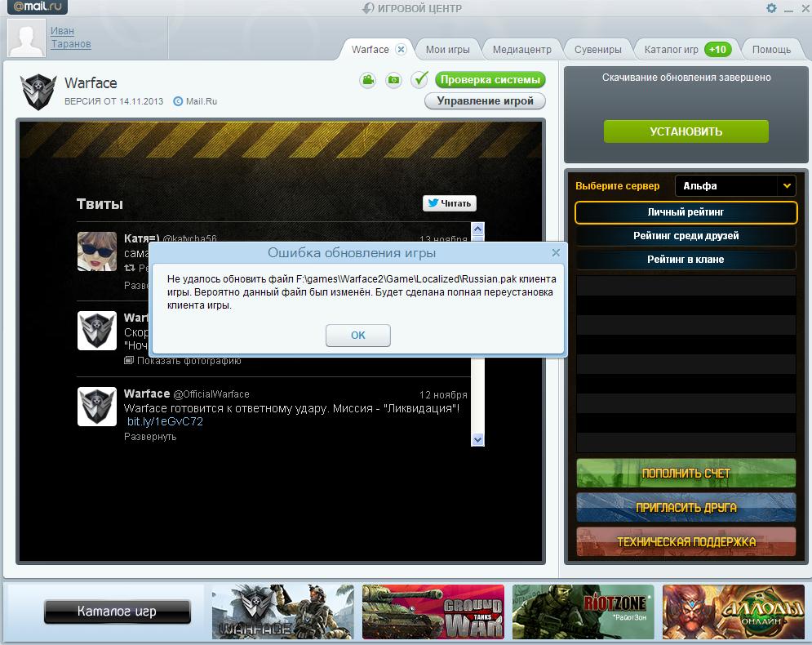Click the Управление игрой button
This screenshot has height=645, width=812.
485,100
